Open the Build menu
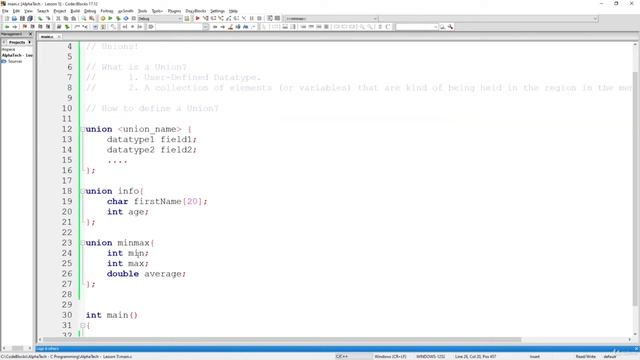Image resolution: width=640 pixels, height=360 pixels. click(x=75, y=11)
